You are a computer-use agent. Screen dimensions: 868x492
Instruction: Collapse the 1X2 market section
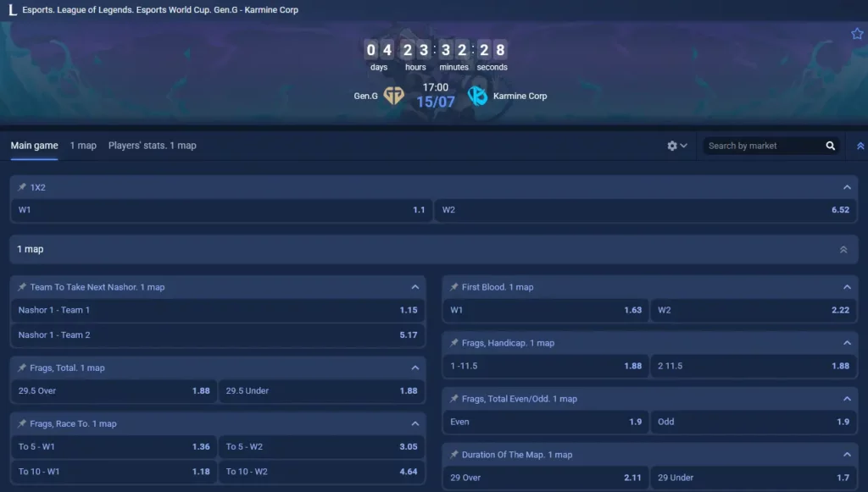pos(847,187)
